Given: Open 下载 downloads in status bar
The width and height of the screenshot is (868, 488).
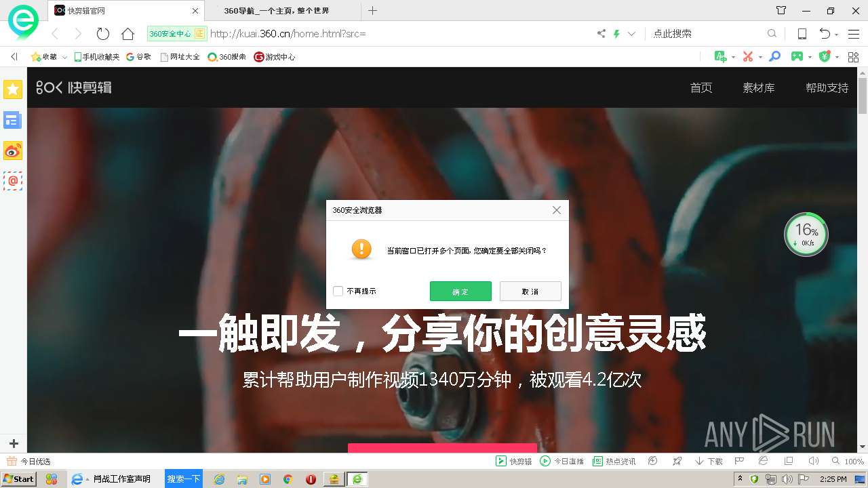Looking at the screenshot, I should (x=709, y=462).
